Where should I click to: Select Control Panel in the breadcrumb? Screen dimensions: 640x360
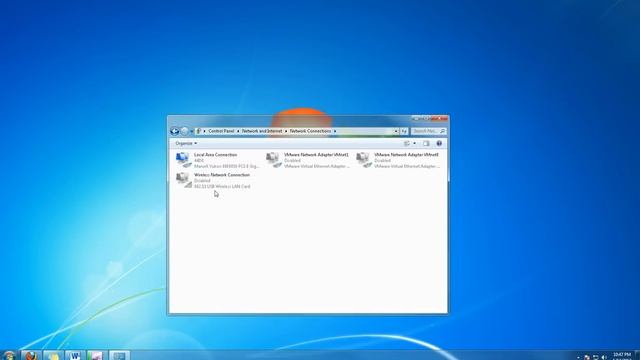click(x=221, y=131)
